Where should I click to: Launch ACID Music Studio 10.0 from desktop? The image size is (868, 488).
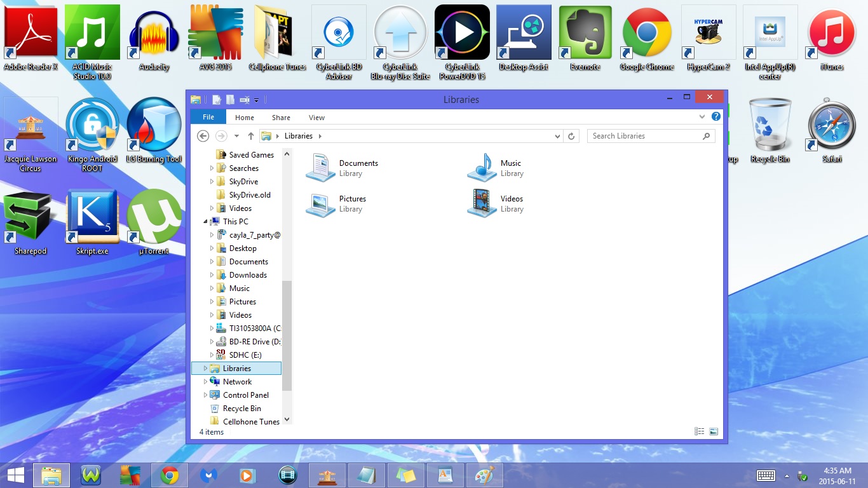click(x=92, y=41)
